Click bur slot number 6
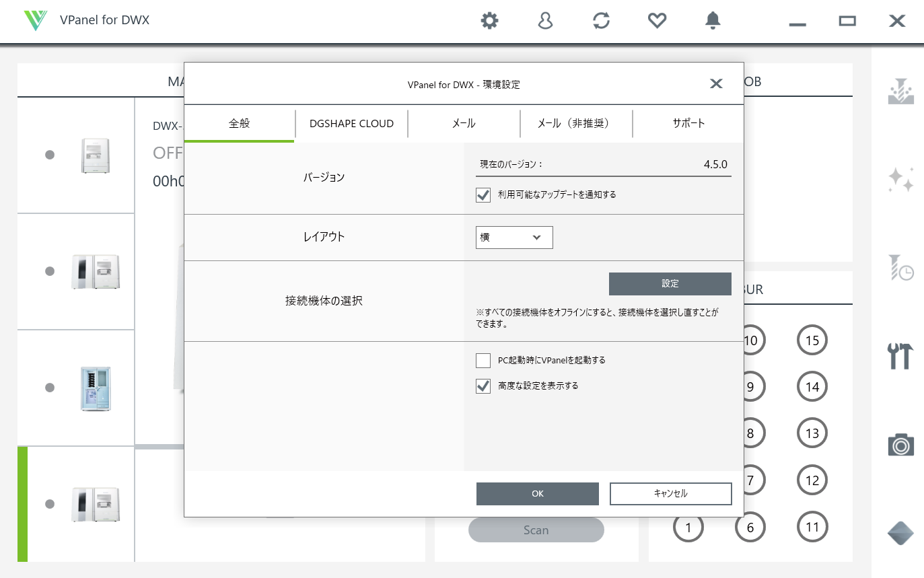The image size is (924, 578). [x=750, y=527]
